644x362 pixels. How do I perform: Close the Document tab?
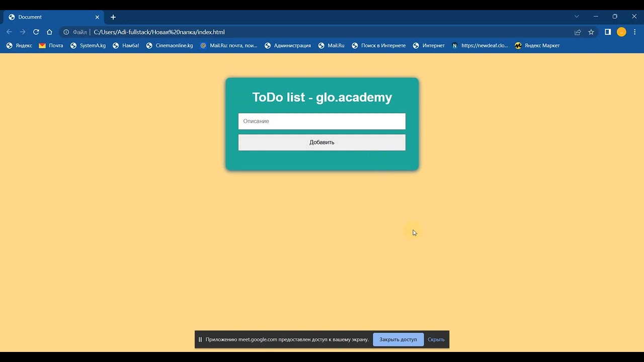97,17
